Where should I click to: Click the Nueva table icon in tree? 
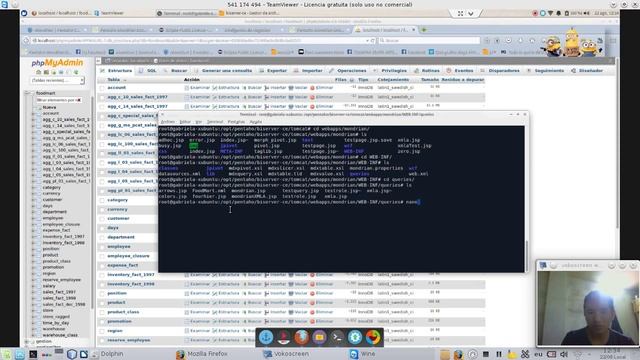40,107
